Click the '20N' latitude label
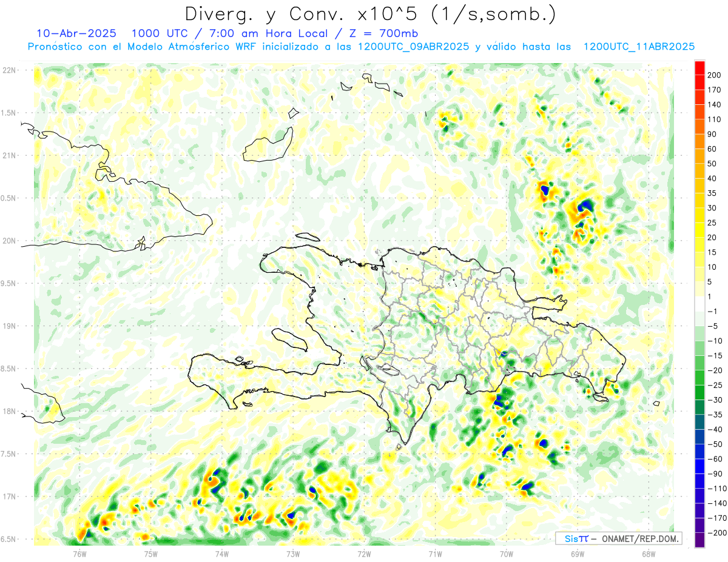Screen dimensions: 728x562 [8, 241]
